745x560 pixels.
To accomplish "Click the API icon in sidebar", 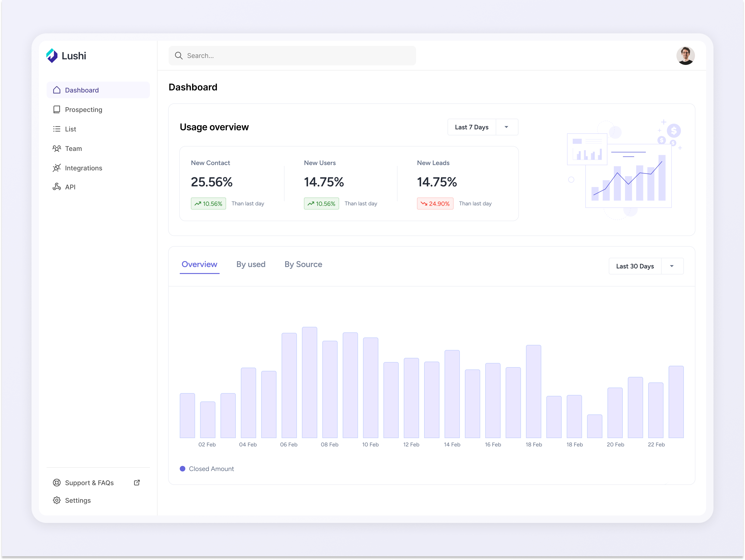I will pyautogui.click(x=57, y=187).
